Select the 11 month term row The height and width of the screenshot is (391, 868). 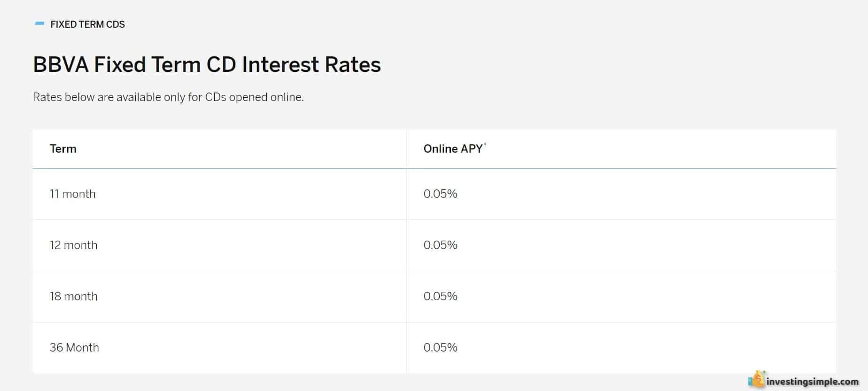coord(434,194)
